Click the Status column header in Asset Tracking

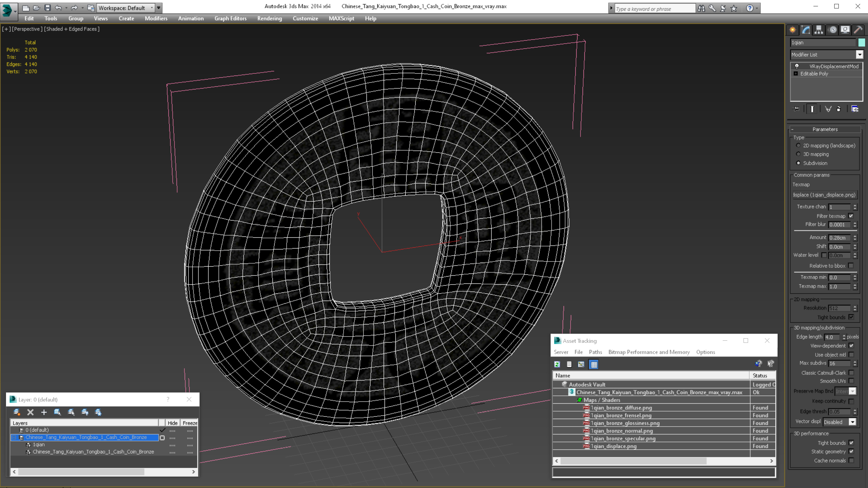pos(763,375)
